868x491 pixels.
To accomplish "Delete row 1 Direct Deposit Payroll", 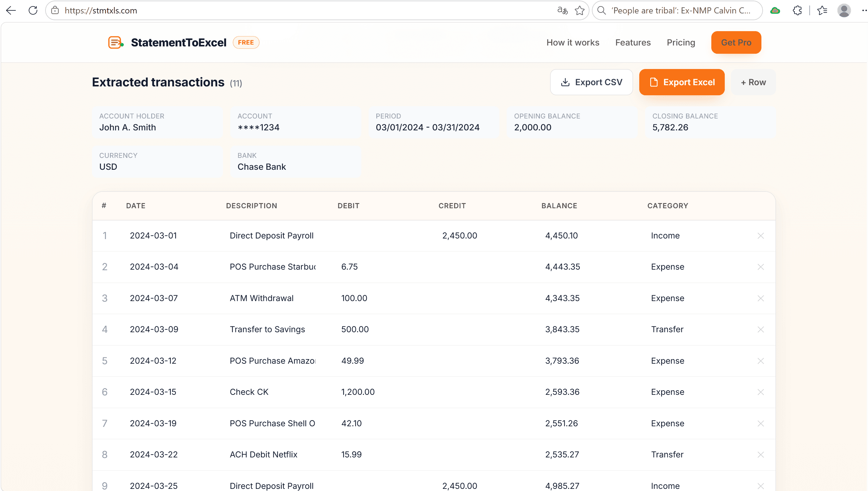I will click(761, 236).
